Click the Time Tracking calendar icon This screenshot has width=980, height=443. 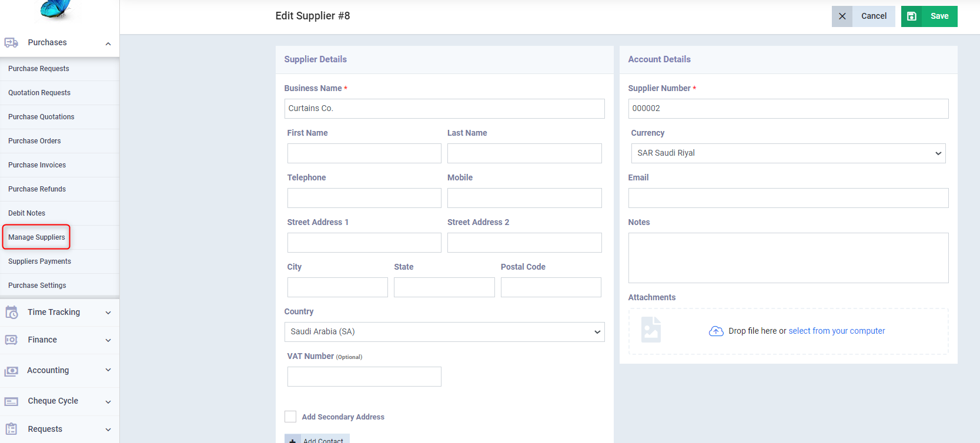point(11,313)
